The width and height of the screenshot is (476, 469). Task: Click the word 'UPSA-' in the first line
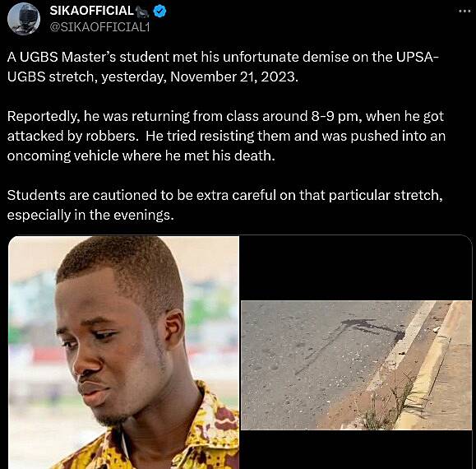[x=418, y=57]
